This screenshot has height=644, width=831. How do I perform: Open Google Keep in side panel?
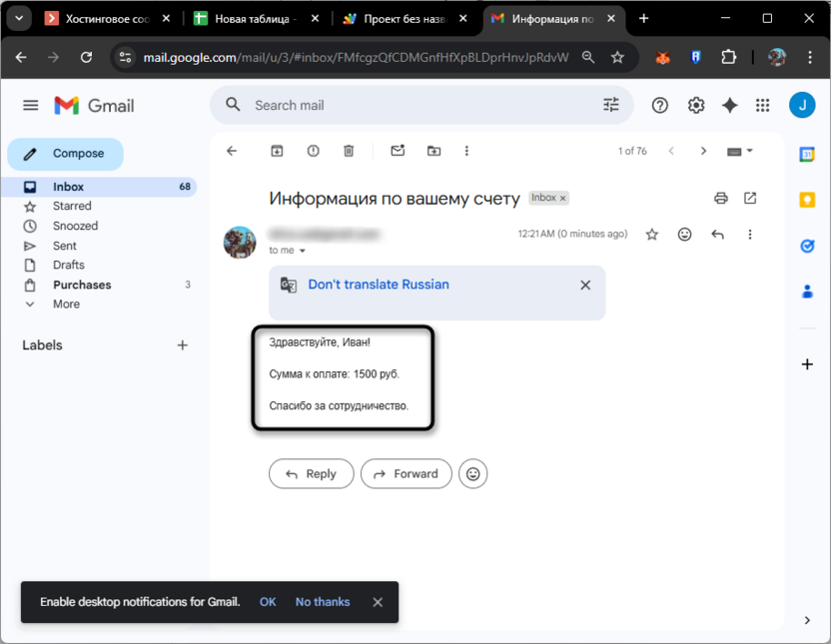point(807,200)
